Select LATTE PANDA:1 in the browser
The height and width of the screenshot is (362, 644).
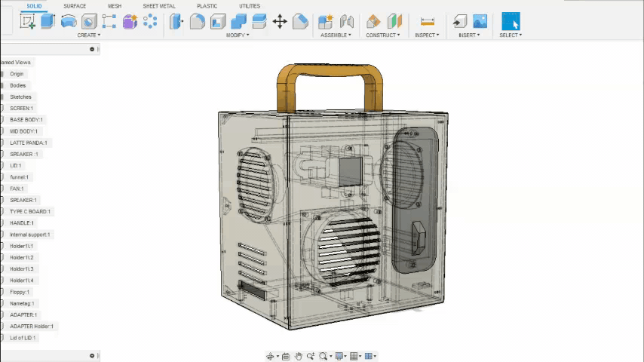pos(29,143)
